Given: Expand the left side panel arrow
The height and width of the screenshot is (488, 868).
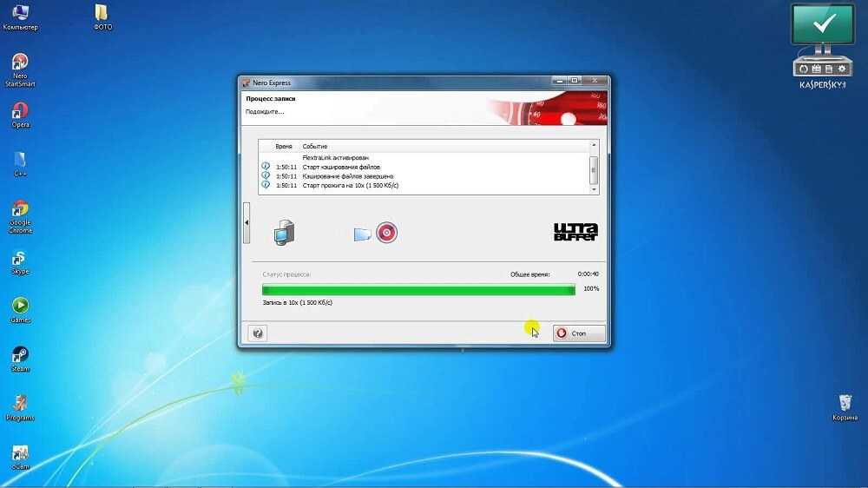Looking at the screenshot, I should pos(246,222).
